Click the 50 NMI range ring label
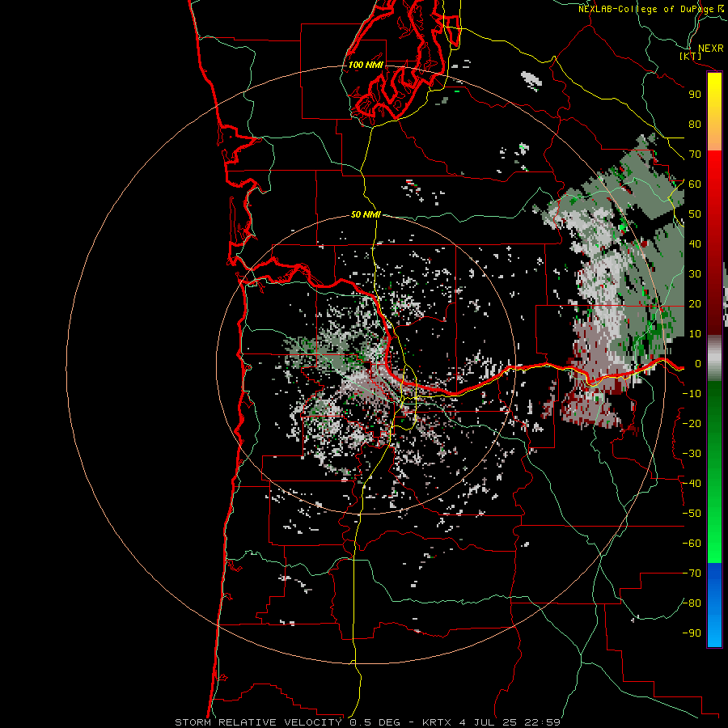Screen dimensions: 728x728 pyautogui.click(x=366, y=214)
